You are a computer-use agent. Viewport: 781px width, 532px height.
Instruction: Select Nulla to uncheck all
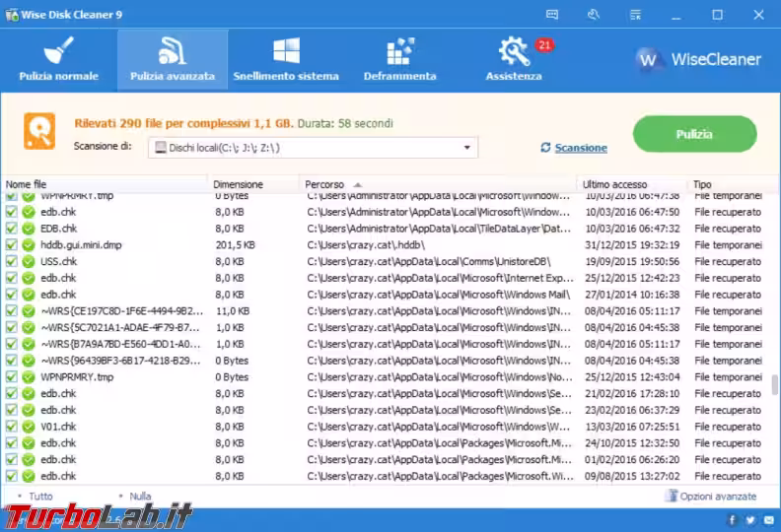click(140, 497)
